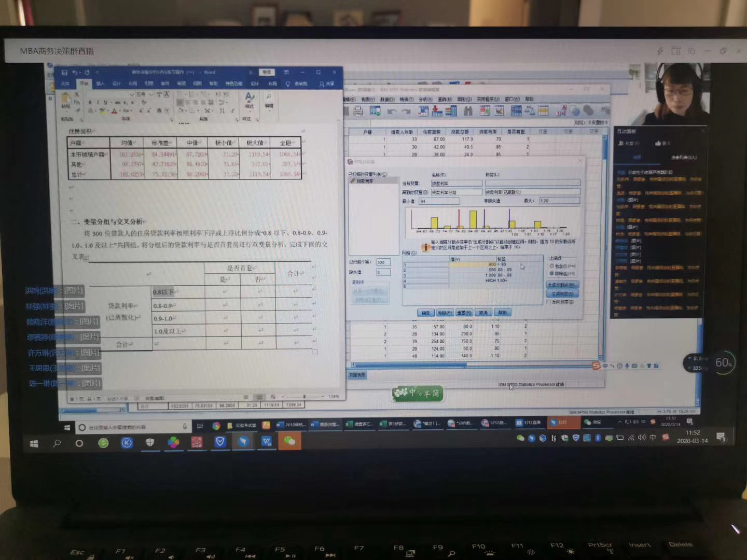Click the Variables icon in SPSS toolbar
Viewport: 747px width, 560px height.
[451, 110]
